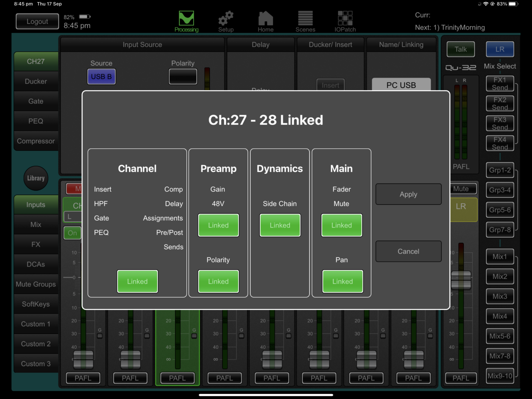Screen dimensions: 532x399
Task: Engage PAFL on the selected channel strip
Action: 177,378
